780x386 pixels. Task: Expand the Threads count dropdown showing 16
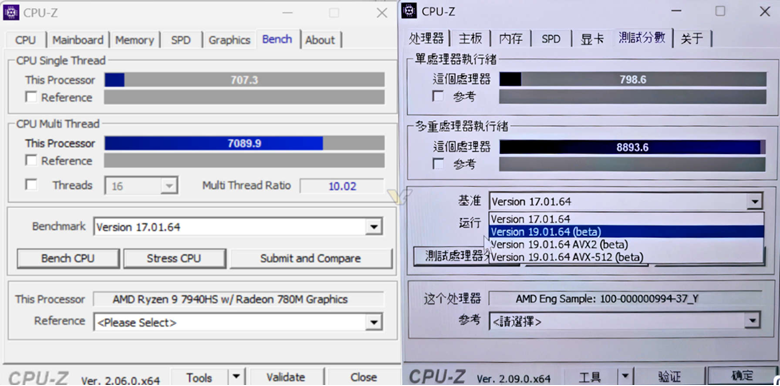[x=169, y=187]
